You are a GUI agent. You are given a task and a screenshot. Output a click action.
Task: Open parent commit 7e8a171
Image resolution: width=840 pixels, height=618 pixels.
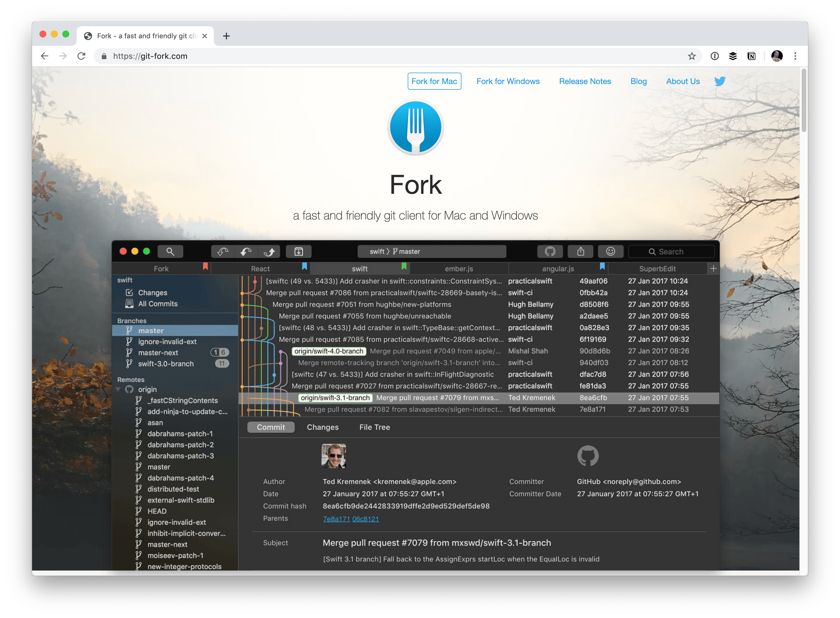[336, 519]
